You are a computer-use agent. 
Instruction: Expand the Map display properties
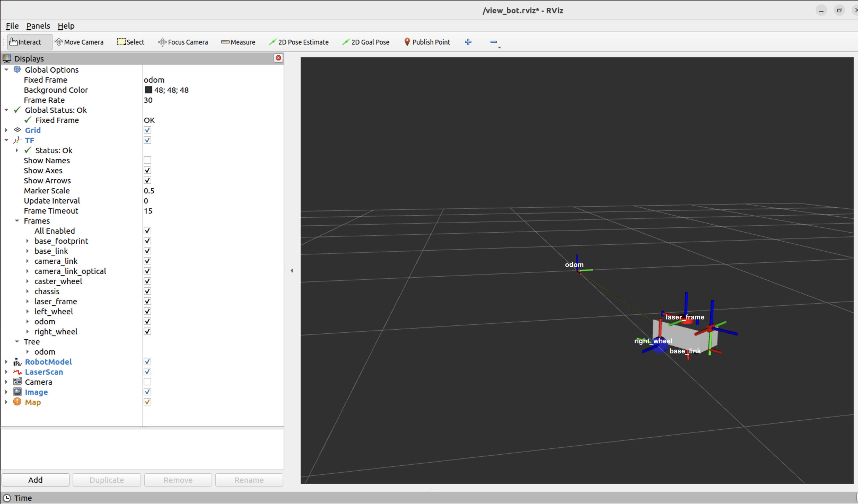6,402
